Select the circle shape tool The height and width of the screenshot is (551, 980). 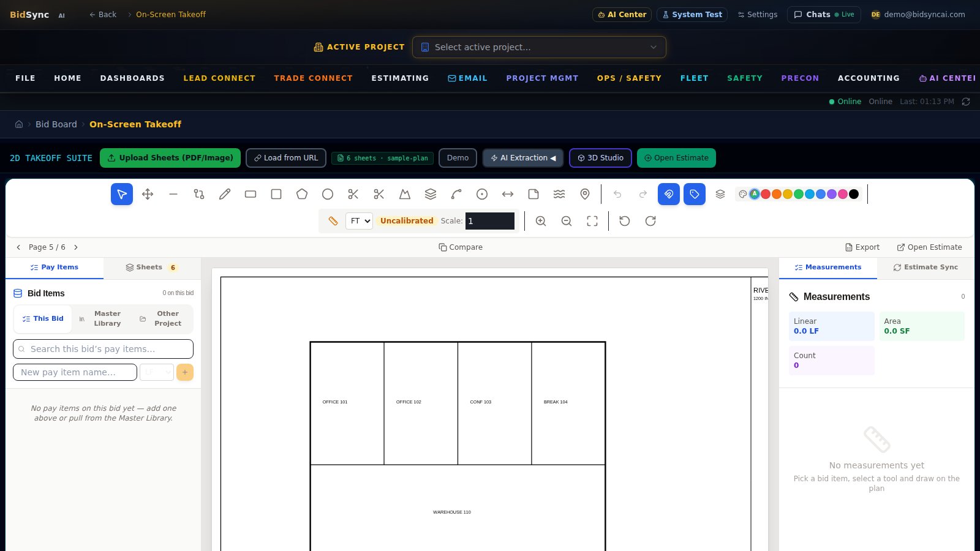(x=328, y=194)
